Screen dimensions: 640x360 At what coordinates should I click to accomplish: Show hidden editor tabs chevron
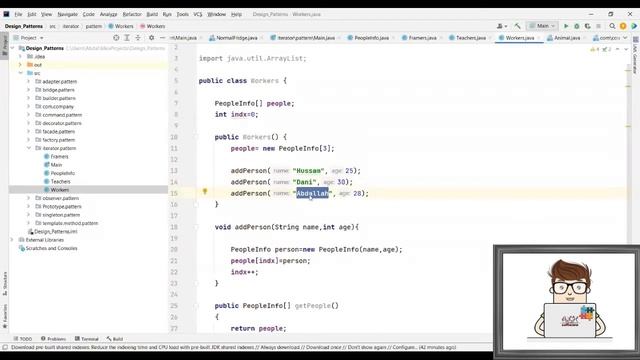tap(625, 38)
